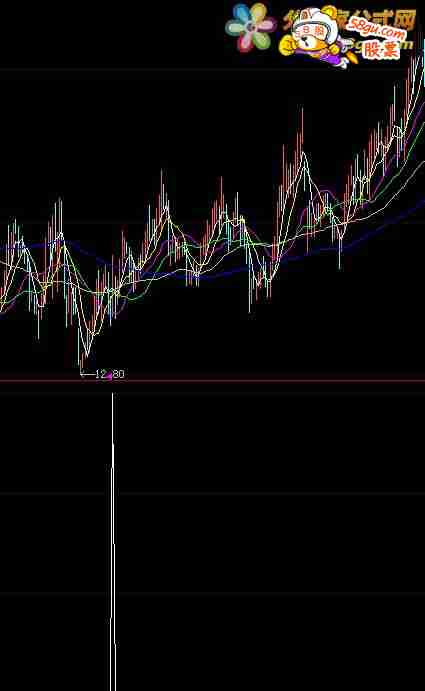Click the magenta triangle marker near 12.80

tap(109, 375)
